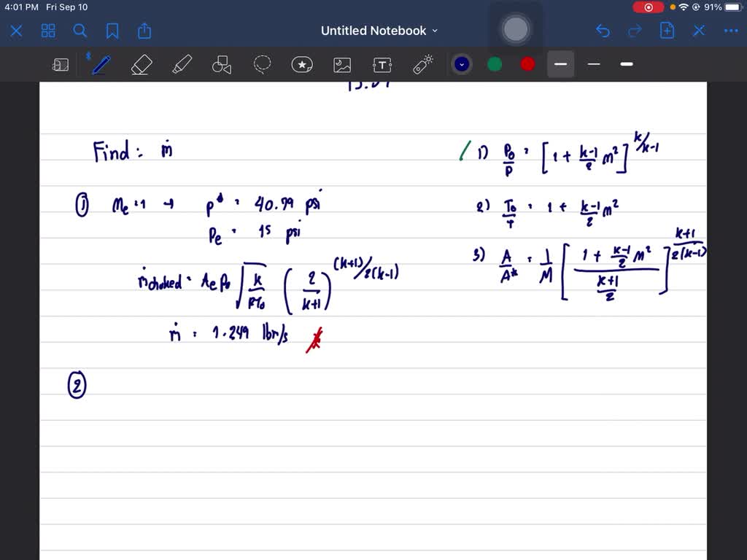Open the Elements sticker tool
The image size is (747, 560).
click(x=302, y=65)
